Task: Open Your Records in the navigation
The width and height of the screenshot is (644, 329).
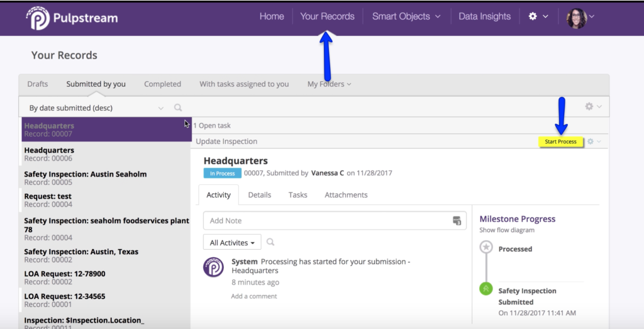Action: coord(327,16)
